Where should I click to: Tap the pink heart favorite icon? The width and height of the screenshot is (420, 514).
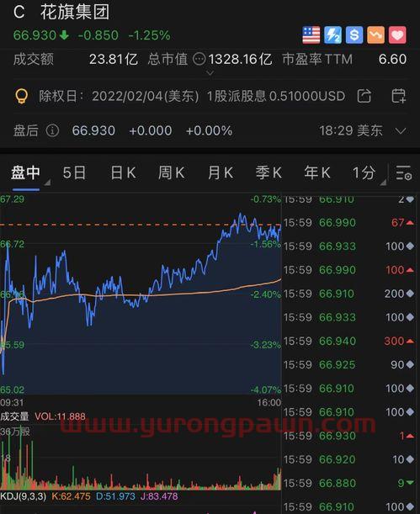coord(397,35)
